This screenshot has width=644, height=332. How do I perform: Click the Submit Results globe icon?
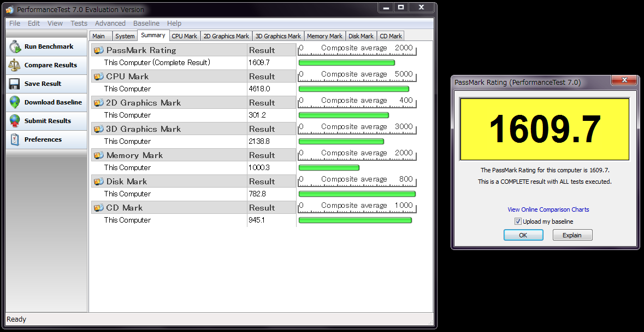click(x=14, y=120)
